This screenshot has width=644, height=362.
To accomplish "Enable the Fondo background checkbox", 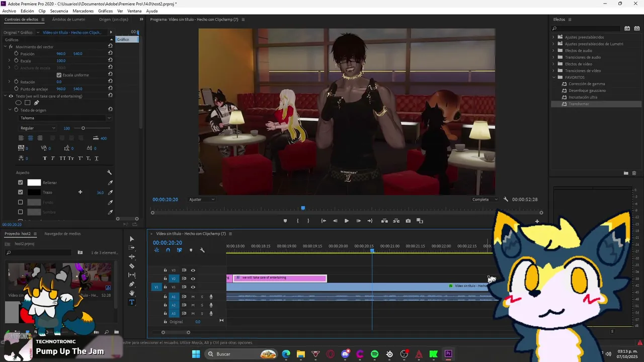I will [21, 202].
